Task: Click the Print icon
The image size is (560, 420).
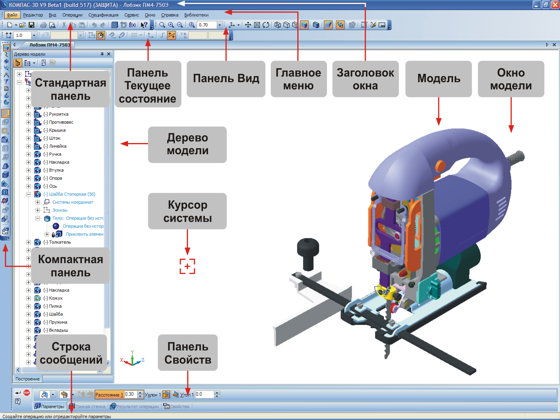Action: pos(43,25)
